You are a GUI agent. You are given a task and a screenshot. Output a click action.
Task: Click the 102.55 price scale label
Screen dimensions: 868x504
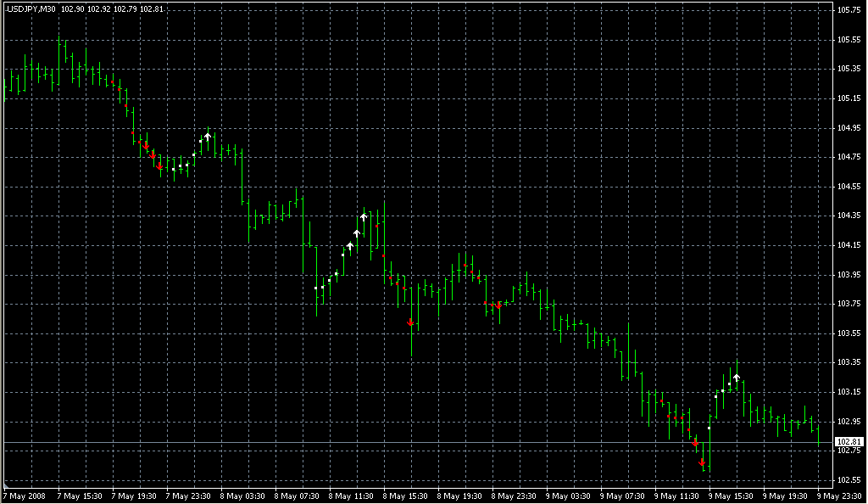(848, 480)
